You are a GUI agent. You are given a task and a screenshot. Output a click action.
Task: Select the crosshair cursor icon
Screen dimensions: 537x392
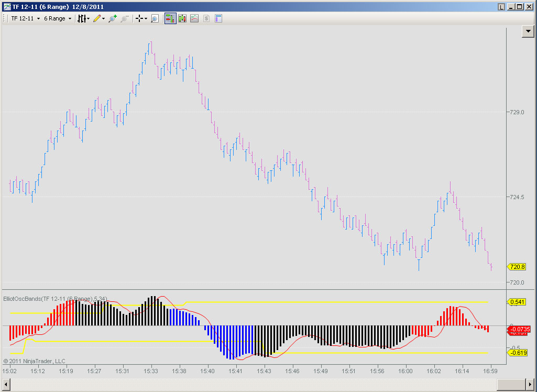(x=139, y=18)
